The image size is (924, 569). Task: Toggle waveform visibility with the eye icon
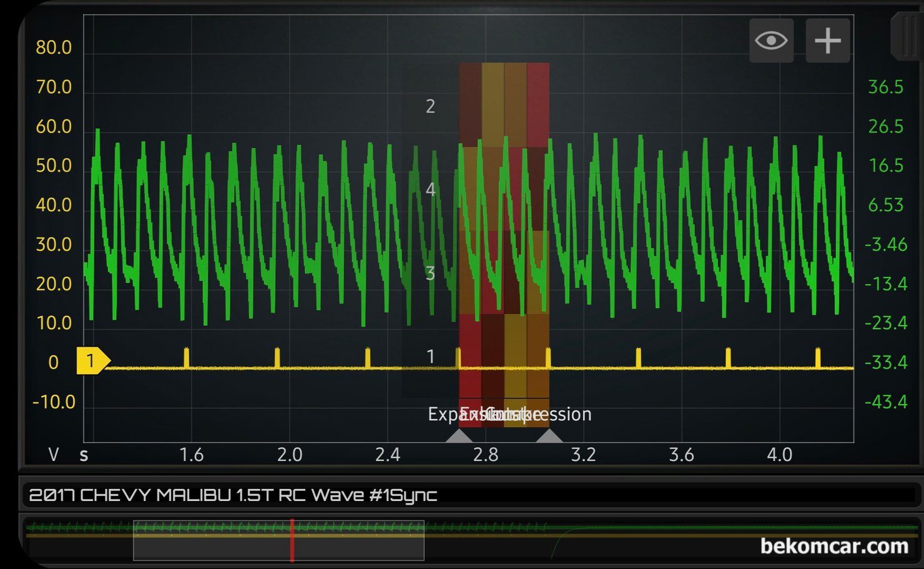771,41
